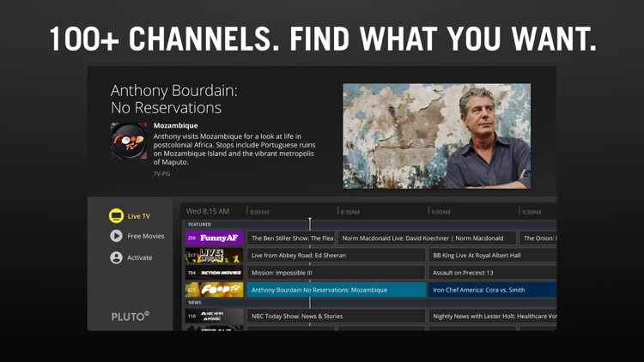The width and height of the screenshot is (644, 362).
Task: Select The Onion program cell
Action: [x=538, y=238]
